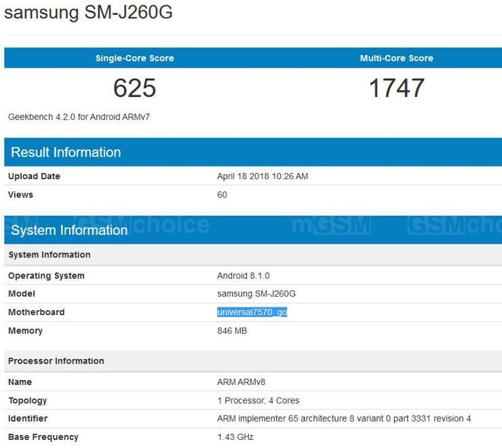The width and height of the screenshot is (502, 448).
Task: Select the Upload Date label
Action: (x=34, y=176)
